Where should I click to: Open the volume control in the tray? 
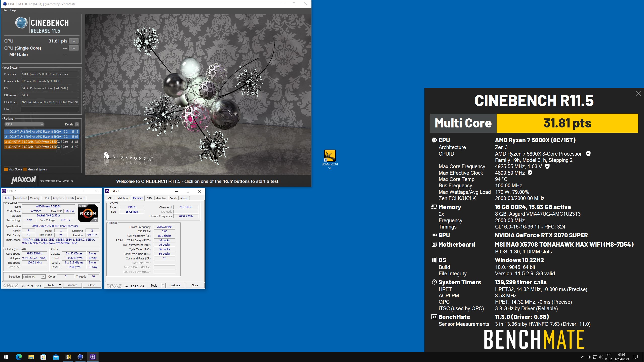click(601, 357)
